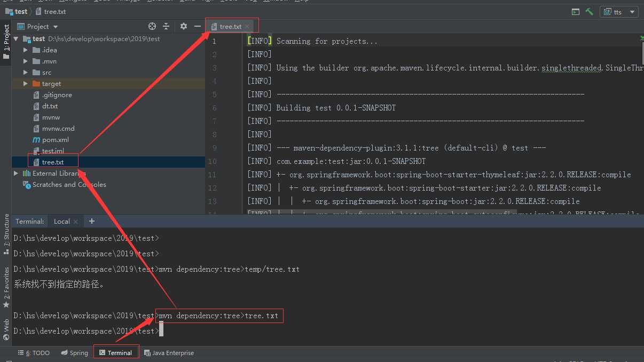Toggle the 2: Favorites side tool window
This screenshot has width=644, height=362.
pos(6,287)
